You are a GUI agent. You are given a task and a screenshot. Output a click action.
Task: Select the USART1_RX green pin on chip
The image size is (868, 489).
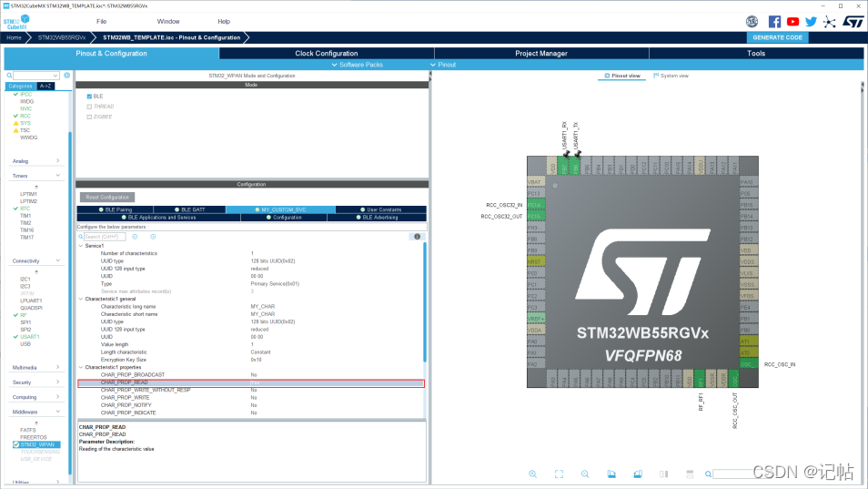pos(563,166)
